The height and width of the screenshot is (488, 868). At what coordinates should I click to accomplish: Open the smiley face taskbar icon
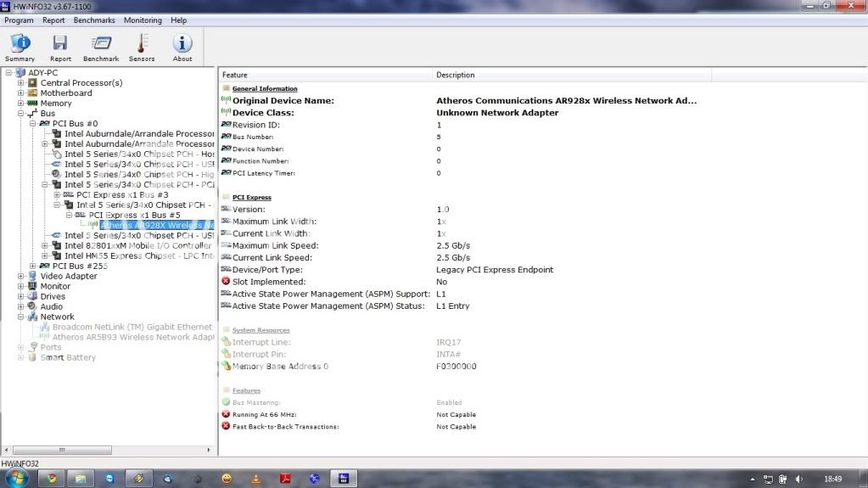click(x=227, y=479)
